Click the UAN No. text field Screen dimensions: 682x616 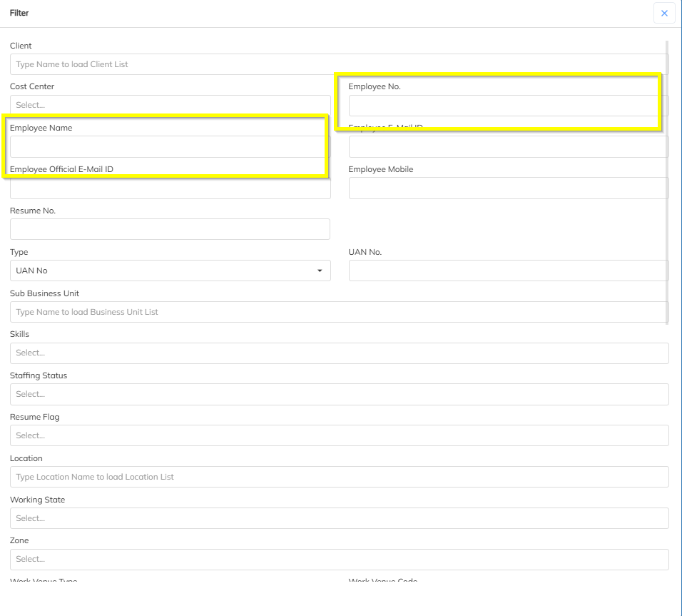click(x=508, y=271)
